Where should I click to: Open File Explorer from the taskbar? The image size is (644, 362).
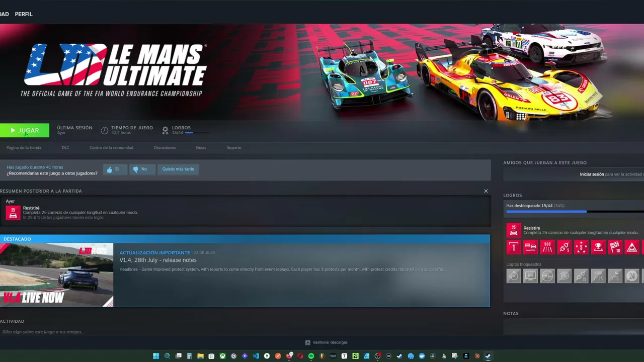pyautogui.click(x=200, y=356)
